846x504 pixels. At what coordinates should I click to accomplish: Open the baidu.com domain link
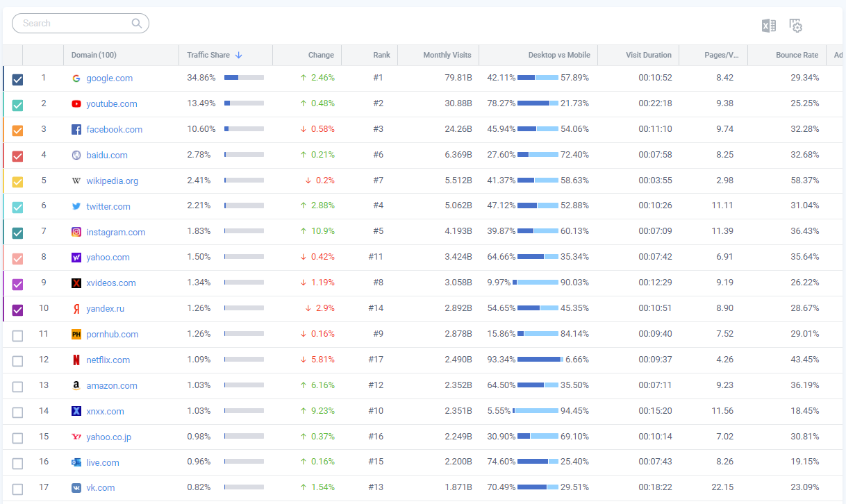point(107,156)
